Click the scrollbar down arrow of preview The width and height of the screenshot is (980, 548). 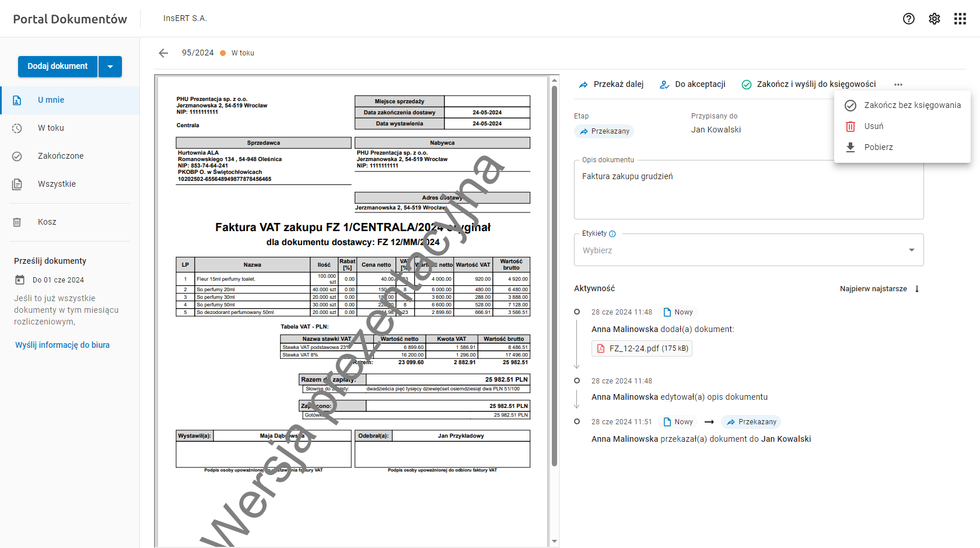click(x=554, y=542)
